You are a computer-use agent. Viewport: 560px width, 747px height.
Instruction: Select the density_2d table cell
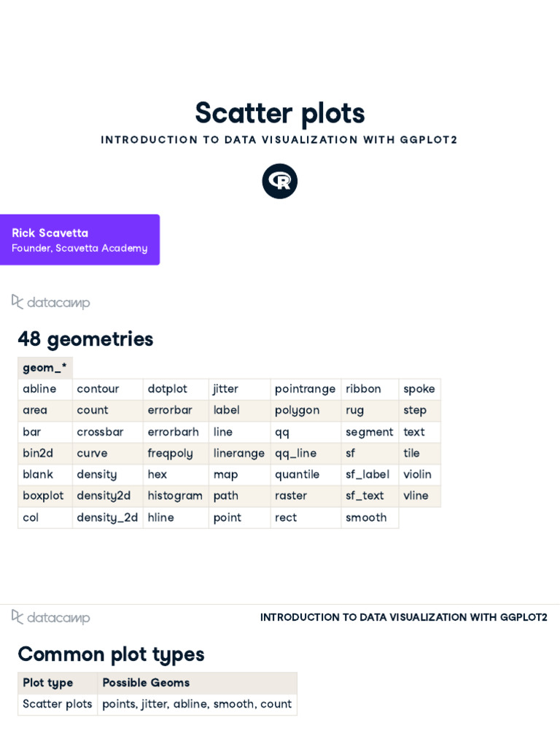click(x=107, y=517)
